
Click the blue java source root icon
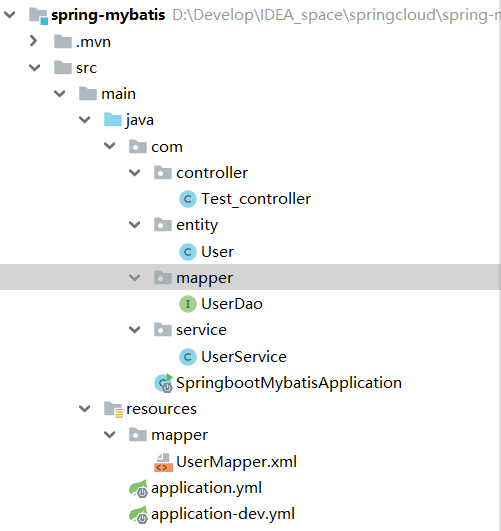pyautogui.click(x=113, y=120)
